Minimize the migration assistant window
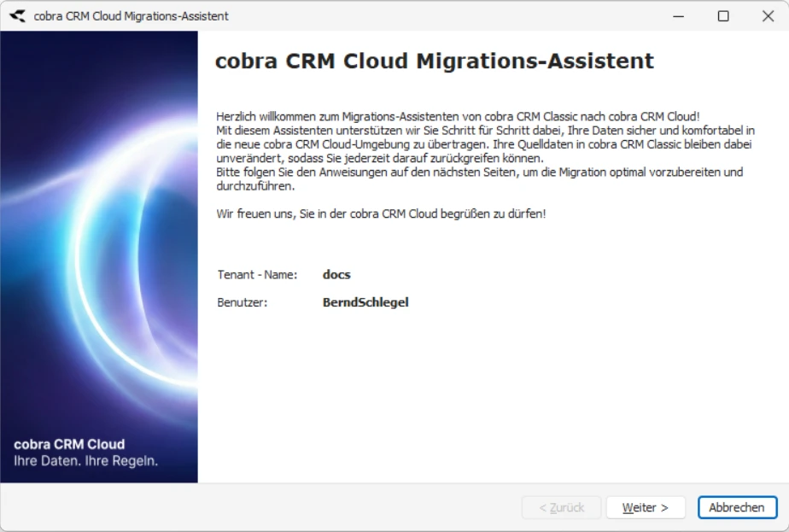 click(x=679, y=15)
